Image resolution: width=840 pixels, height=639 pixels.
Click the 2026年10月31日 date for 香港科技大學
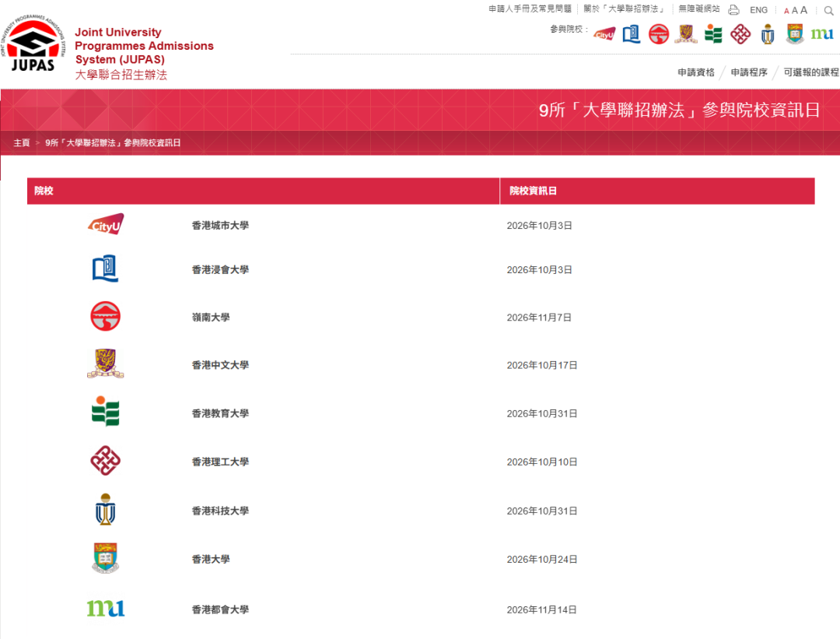pos(541,511)
